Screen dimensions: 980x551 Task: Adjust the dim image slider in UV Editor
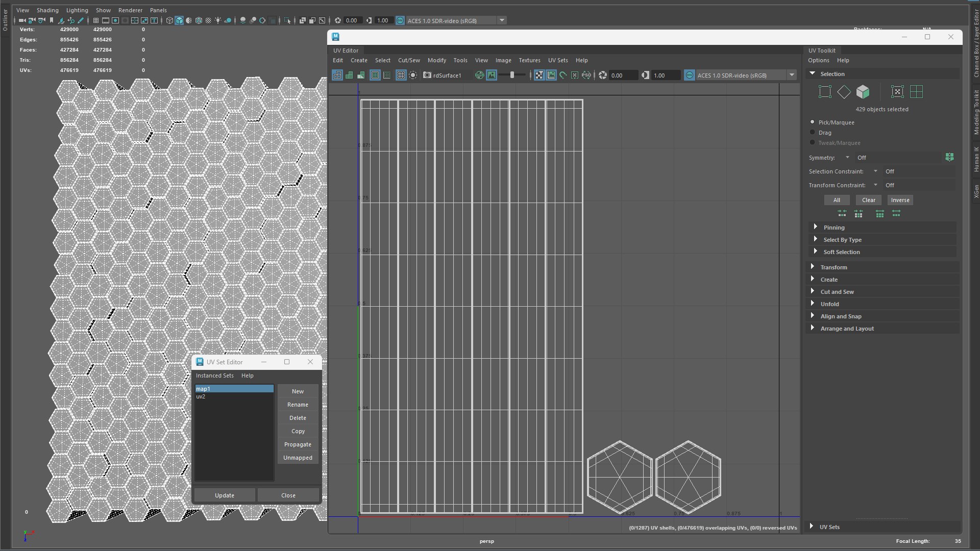pos(512,75)
